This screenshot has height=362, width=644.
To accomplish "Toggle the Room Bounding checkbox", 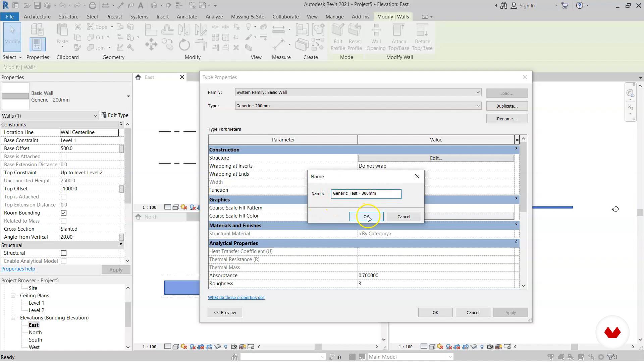I will (x=64, y=213).
